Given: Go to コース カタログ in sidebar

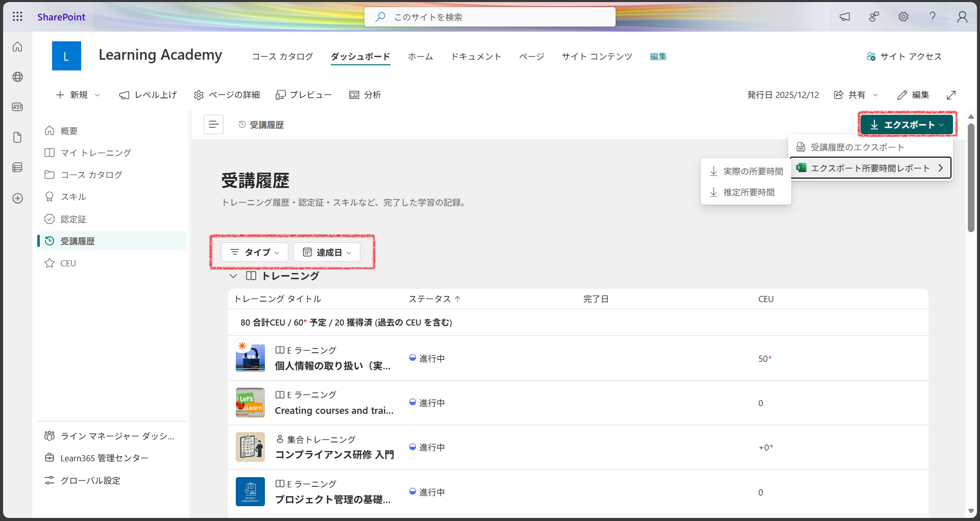Looking at the screenshot, I should pyautogui.click(x=112, y=175).
